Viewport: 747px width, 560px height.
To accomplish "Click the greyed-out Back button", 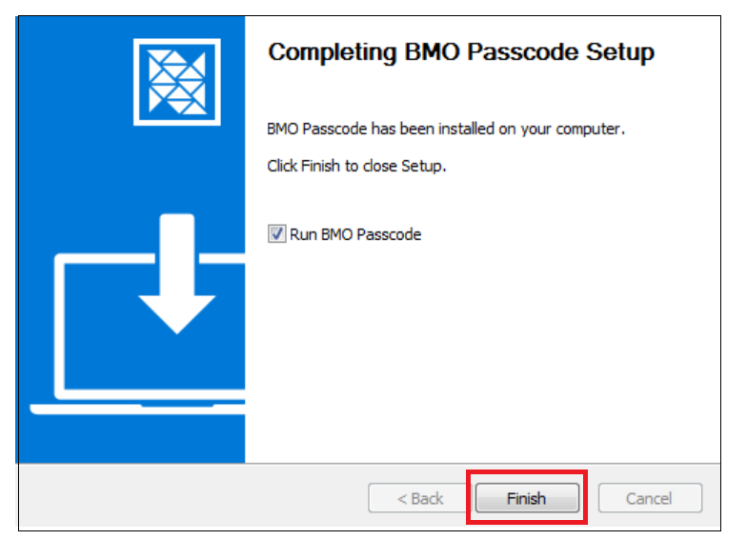I will point(420,498).
